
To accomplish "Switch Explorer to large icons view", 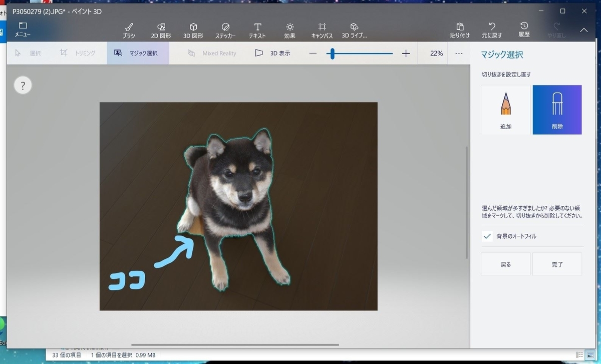I will tap(590, 355).
